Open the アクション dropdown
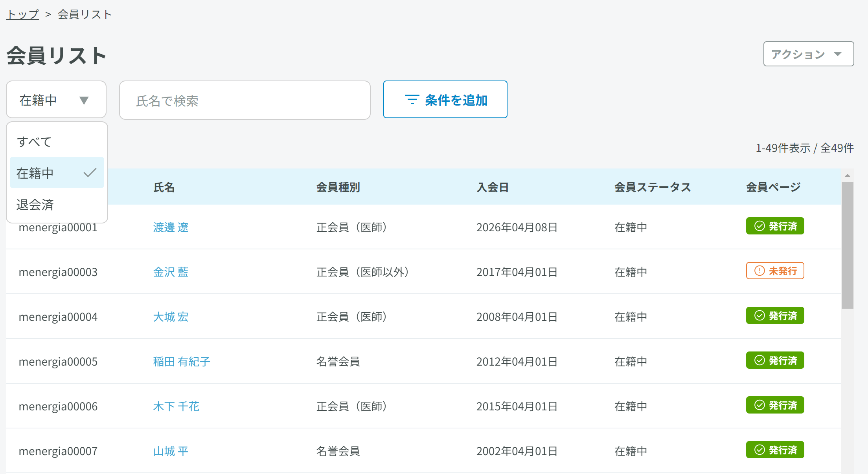 pos(809,54)
